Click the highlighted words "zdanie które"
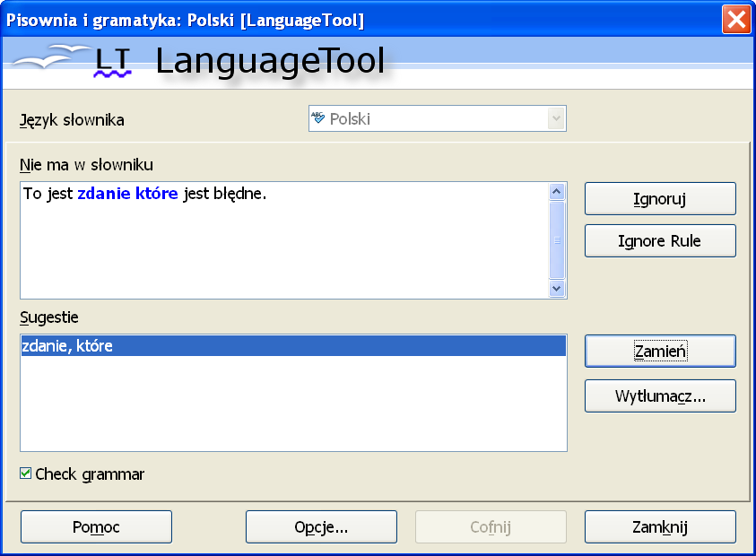 tap(127, 194)
